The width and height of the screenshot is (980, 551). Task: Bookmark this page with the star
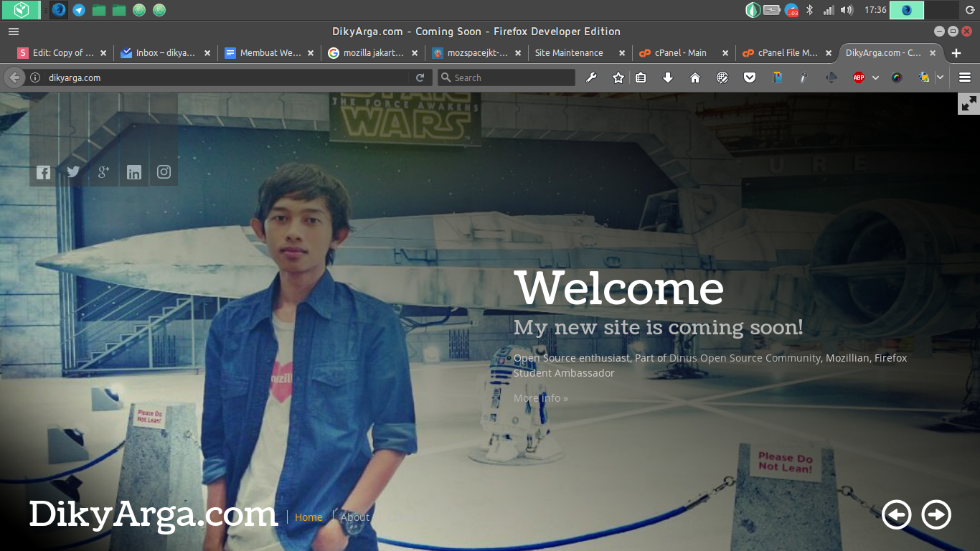[618, 77]
